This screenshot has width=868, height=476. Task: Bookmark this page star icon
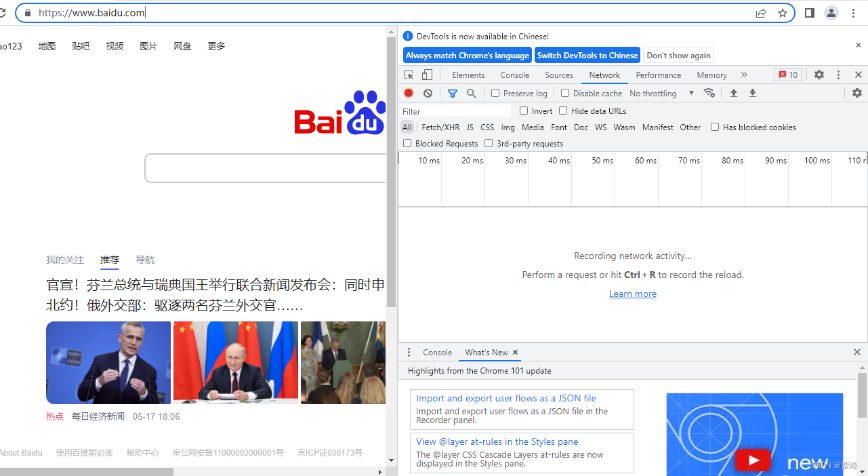tap(783, 13)
